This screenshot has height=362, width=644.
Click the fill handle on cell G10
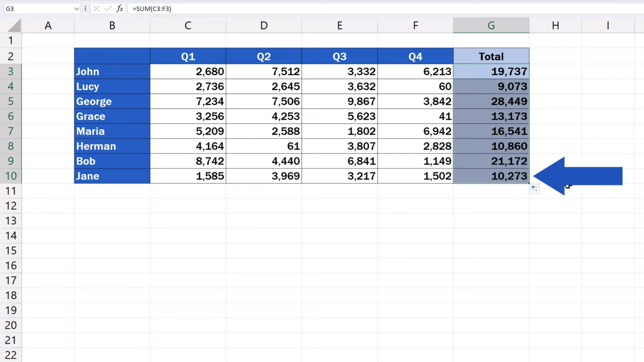529,183
